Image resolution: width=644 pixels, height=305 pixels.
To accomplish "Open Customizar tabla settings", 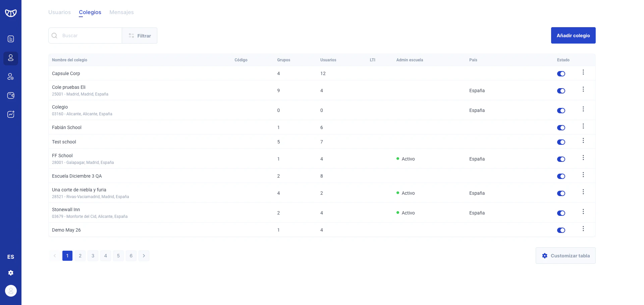I will [566, 256].
